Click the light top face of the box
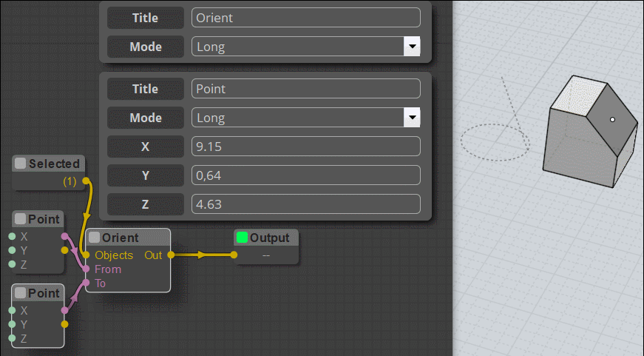Image resolution: width=644 pixels, height=356 pixels. (578, 96)
